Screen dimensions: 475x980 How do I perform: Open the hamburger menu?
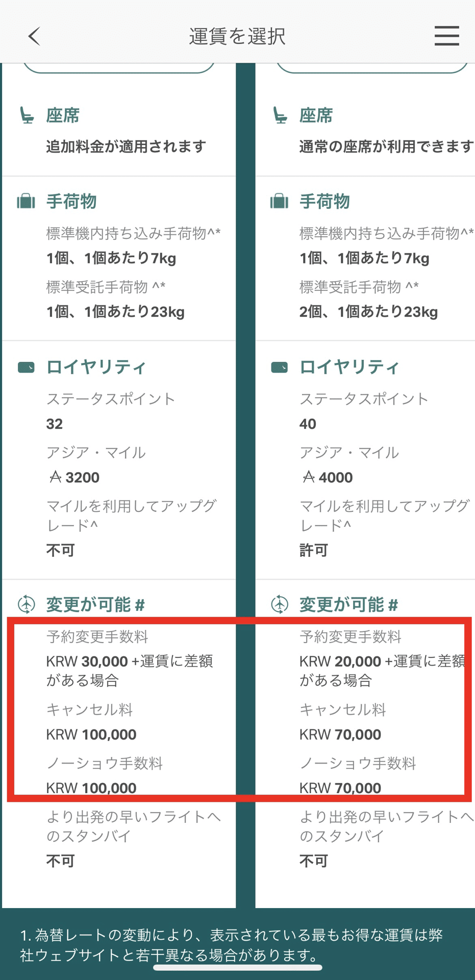click(446, 36)
